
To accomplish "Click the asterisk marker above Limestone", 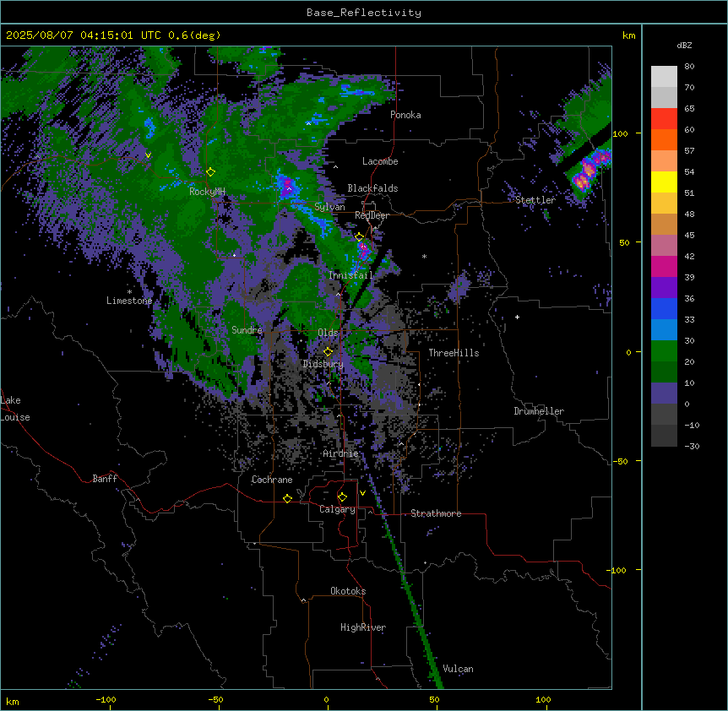I will point(129,292).
